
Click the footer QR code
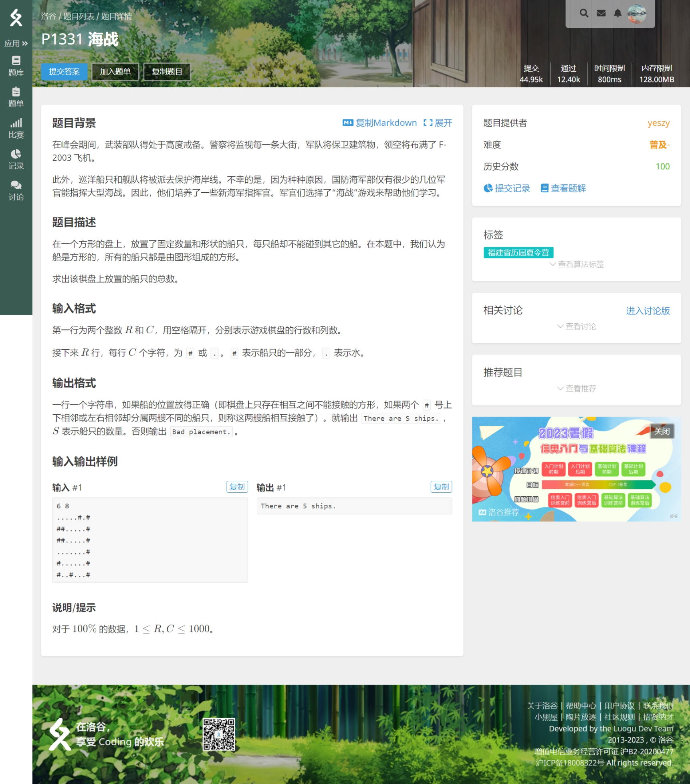click(x=219, y=734)
